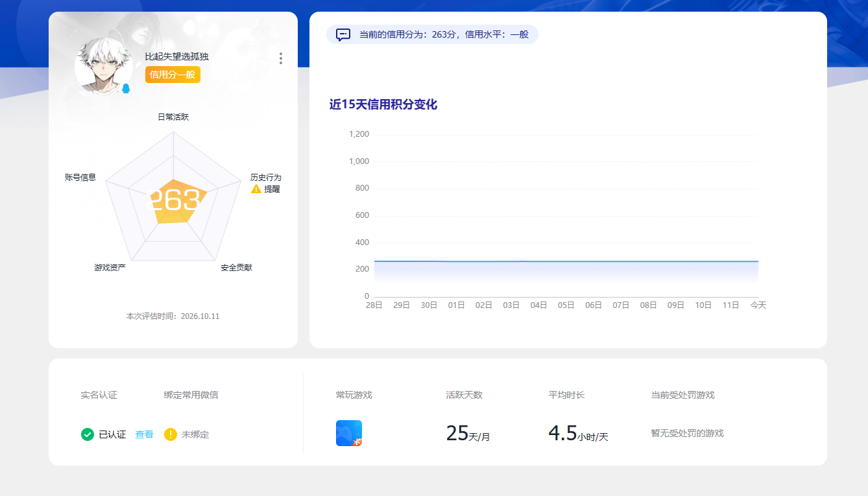The image size is (868, 496).
Task: Click the current credit score message banner
Action: click(x=432, y=34)
